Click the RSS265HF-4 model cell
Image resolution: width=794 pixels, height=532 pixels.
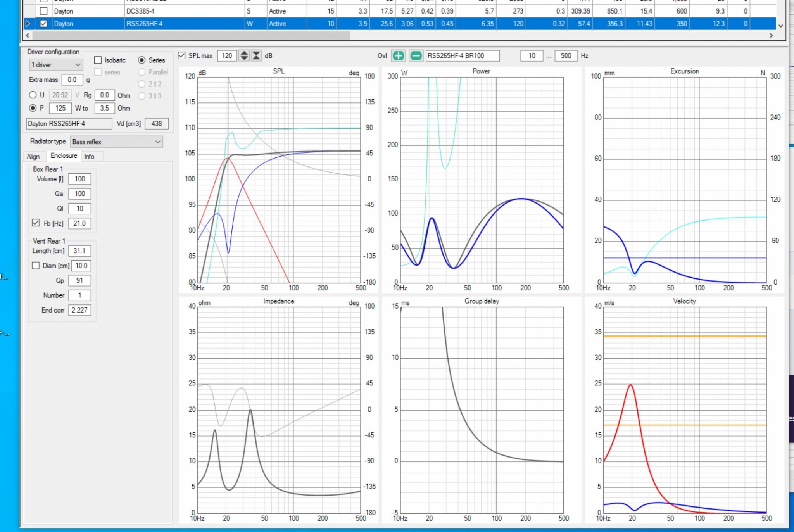[x=185, y=24]
